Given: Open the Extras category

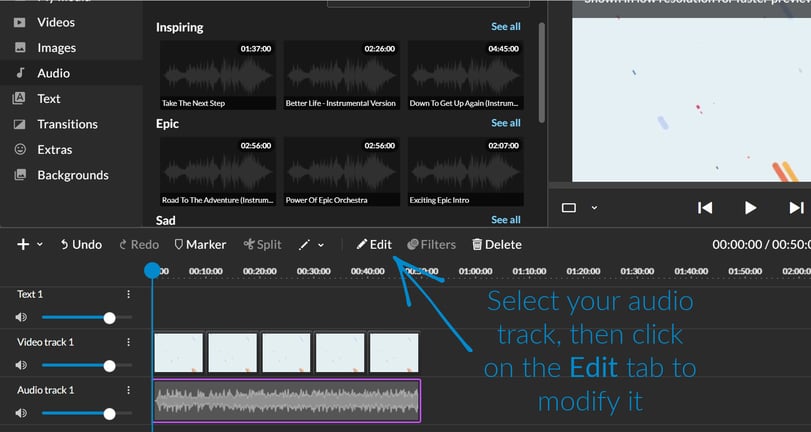Looking at the screenshot, I should [x=54, y=150].
